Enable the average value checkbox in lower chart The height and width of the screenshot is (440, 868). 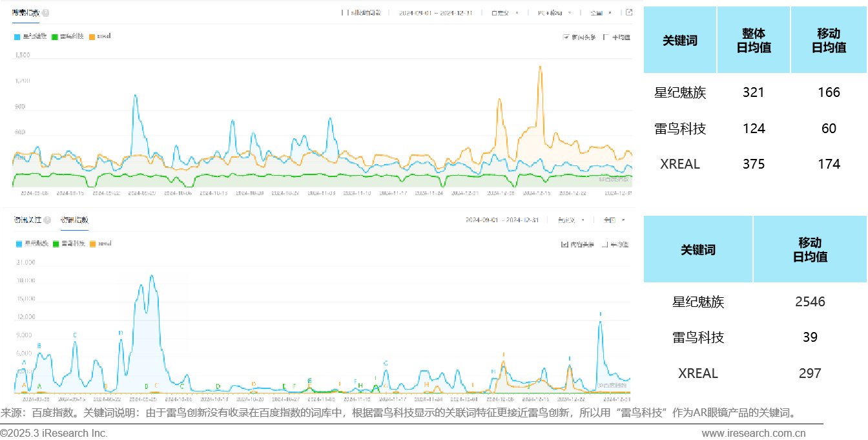(604, 244)
